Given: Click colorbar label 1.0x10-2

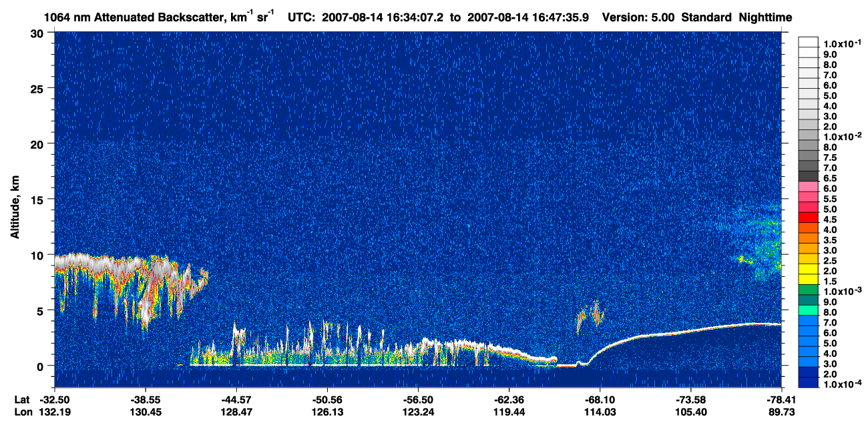Looking at the screenshot, I should [841, 136].
